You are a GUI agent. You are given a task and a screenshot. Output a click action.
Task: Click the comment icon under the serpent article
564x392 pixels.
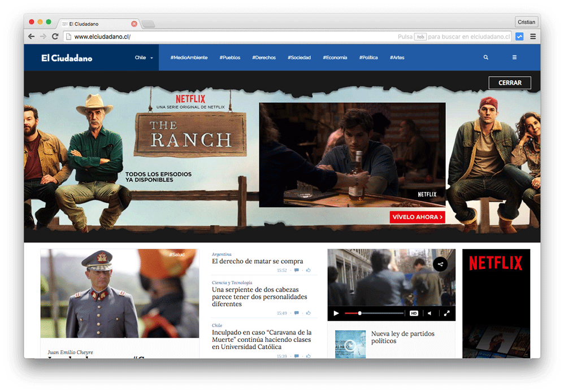(296, 313)
